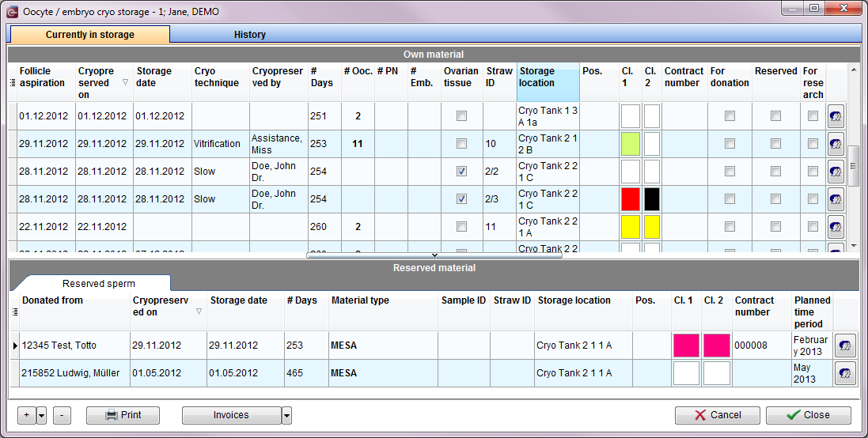Screen dimensions: 868x438
Task: Click Donated from column header
Action: (74, 312)
